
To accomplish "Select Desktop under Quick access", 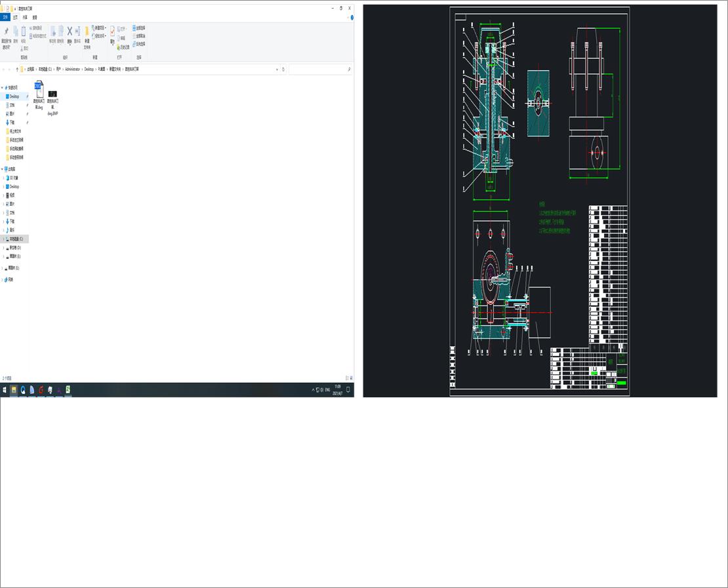I will 14,96.
